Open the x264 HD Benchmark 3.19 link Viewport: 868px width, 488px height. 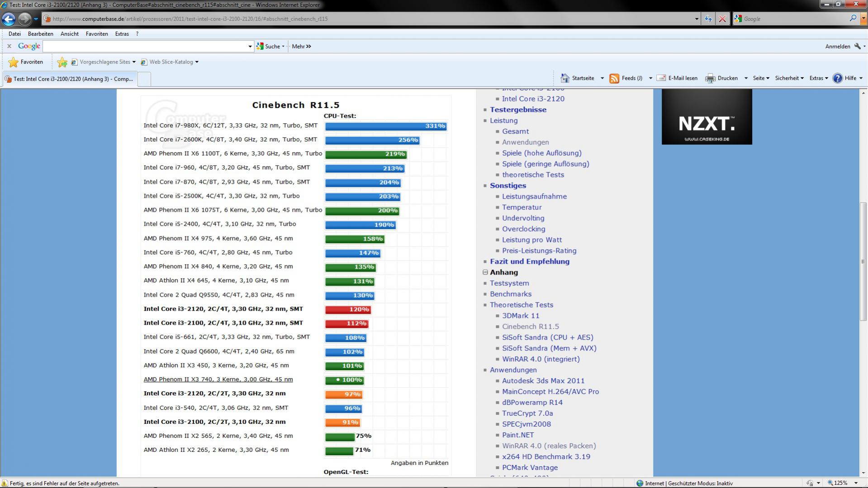click(x=546, y=457)
